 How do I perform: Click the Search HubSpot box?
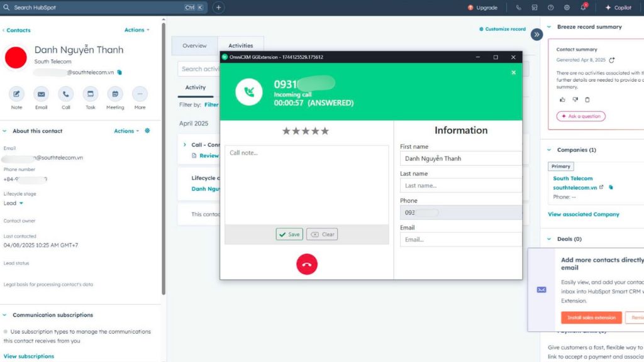(x=104, y=8)
